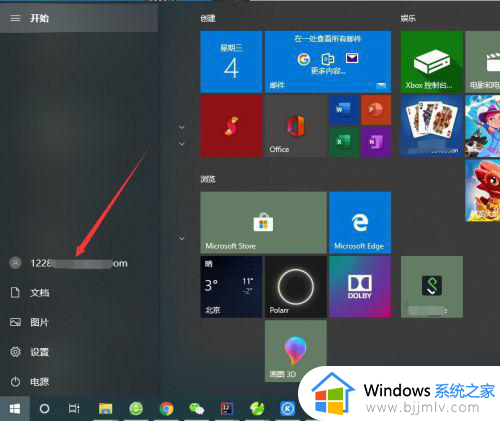
Task: Click the Google icon in Mail tile
Action: [304, 59]
